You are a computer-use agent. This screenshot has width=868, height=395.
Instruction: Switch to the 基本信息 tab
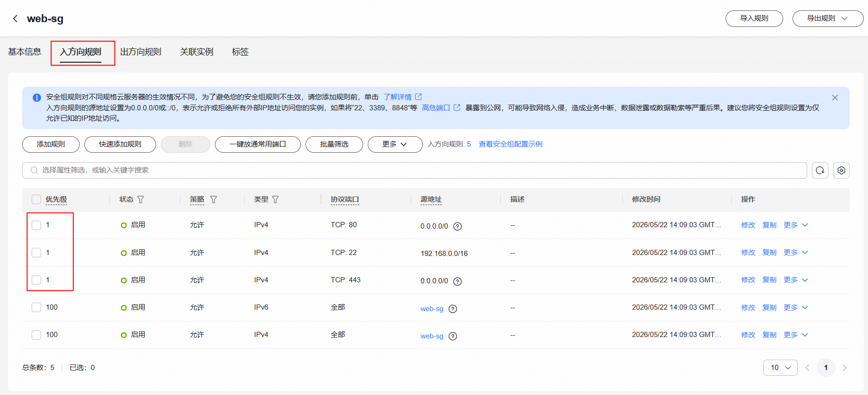click(x=25, y=52)
